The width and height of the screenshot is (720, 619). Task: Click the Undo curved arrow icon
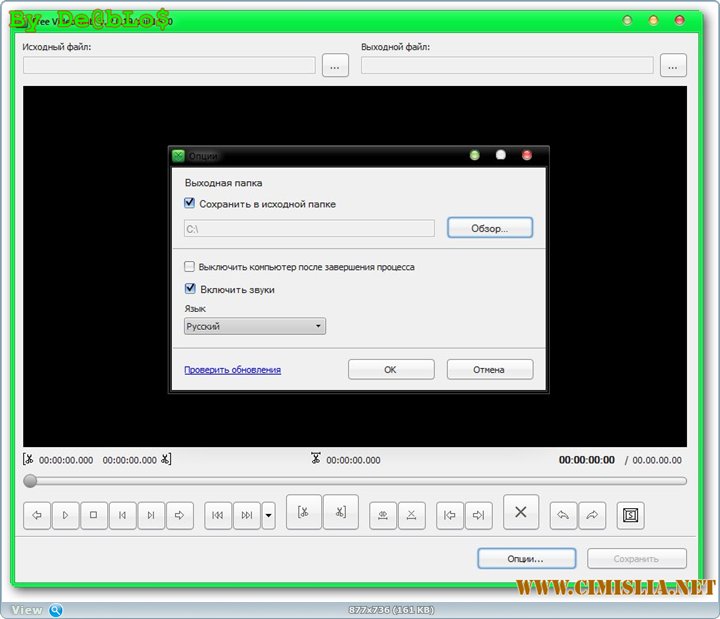click(x=563, y=515)
